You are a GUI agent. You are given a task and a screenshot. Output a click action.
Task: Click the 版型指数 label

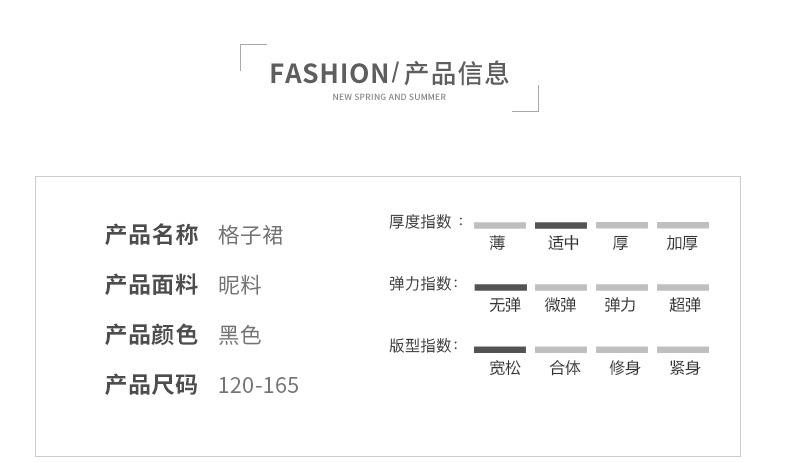pyautogui.click(x=423, y=345)
